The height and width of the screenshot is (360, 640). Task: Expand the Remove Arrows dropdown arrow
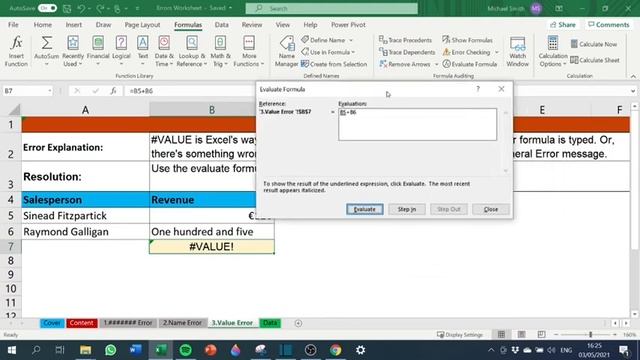click(436, 64)
